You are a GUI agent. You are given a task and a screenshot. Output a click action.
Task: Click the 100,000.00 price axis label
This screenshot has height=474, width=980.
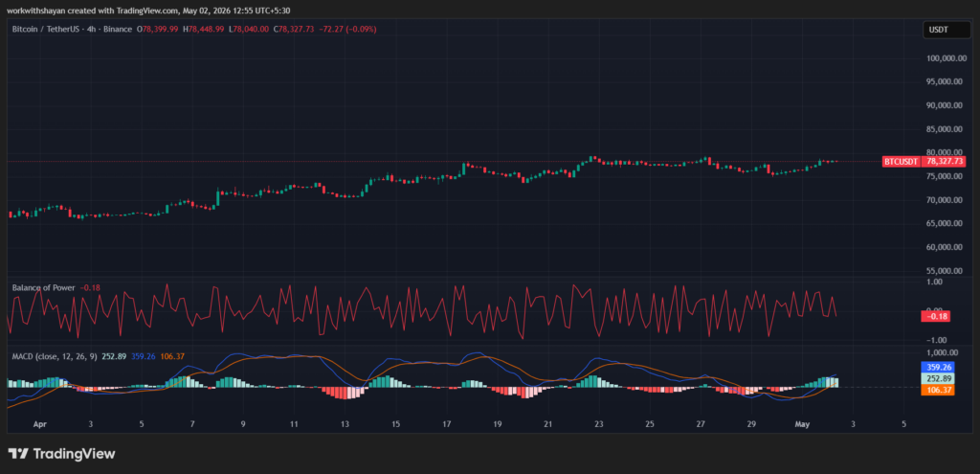click(x=947, y=58)
